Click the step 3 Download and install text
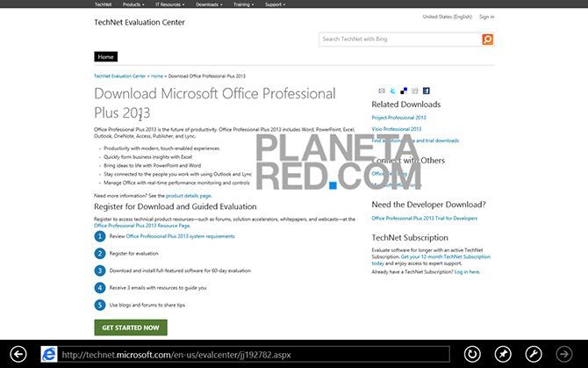 180,271
